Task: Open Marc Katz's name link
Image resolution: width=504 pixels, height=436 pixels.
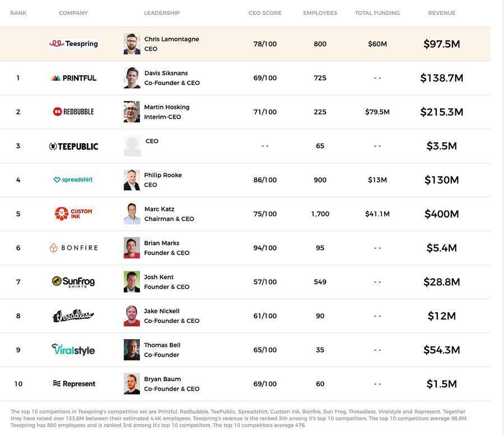Action: coord(159,209)
